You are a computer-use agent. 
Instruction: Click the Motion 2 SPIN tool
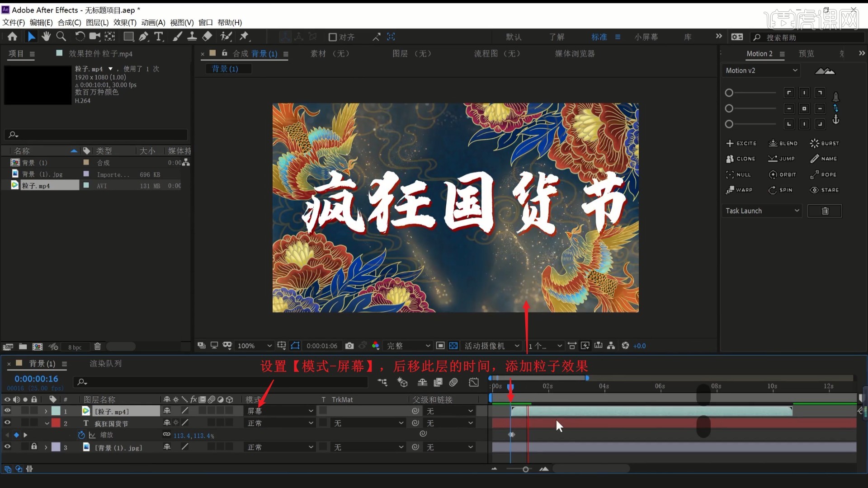pyautogui.click(x=780, y=190)
